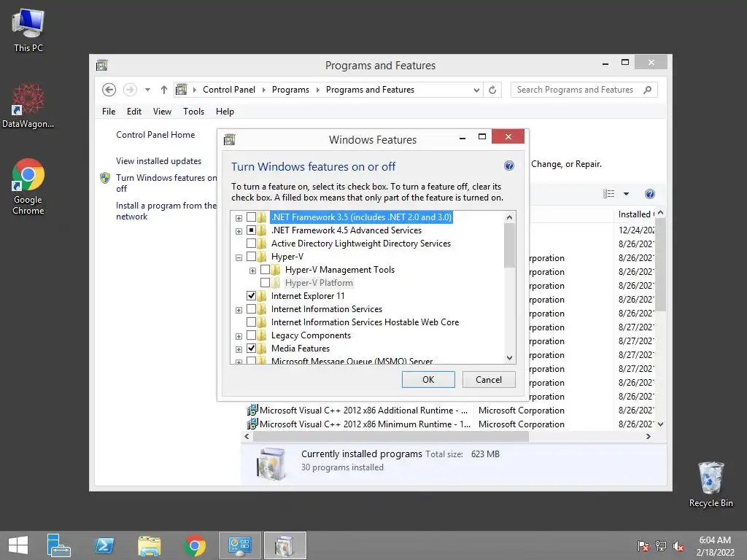Go back in Programs and Features window
This screenshot has width=747, height=560.
click(x=109, y=90)
